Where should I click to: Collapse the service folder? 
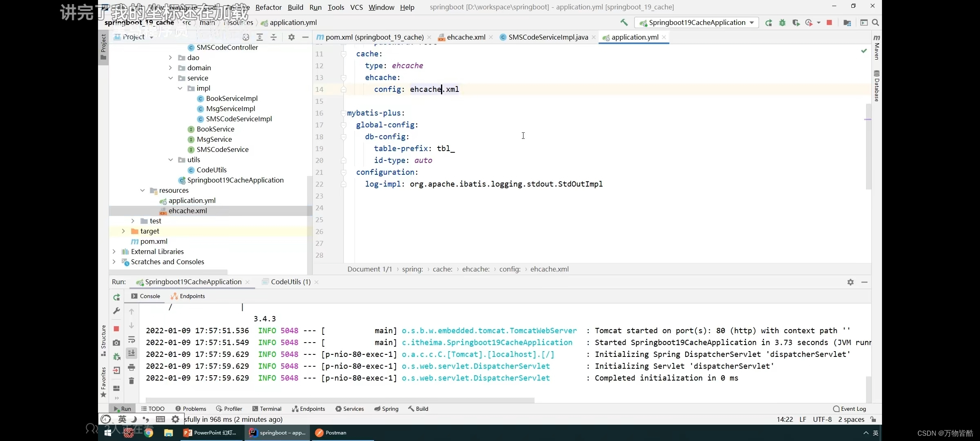pyautogui.click(x=171, y=78)
